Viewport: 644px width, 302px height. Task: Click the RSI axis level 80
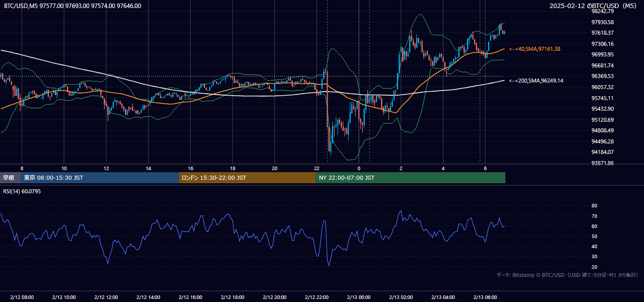594,206
